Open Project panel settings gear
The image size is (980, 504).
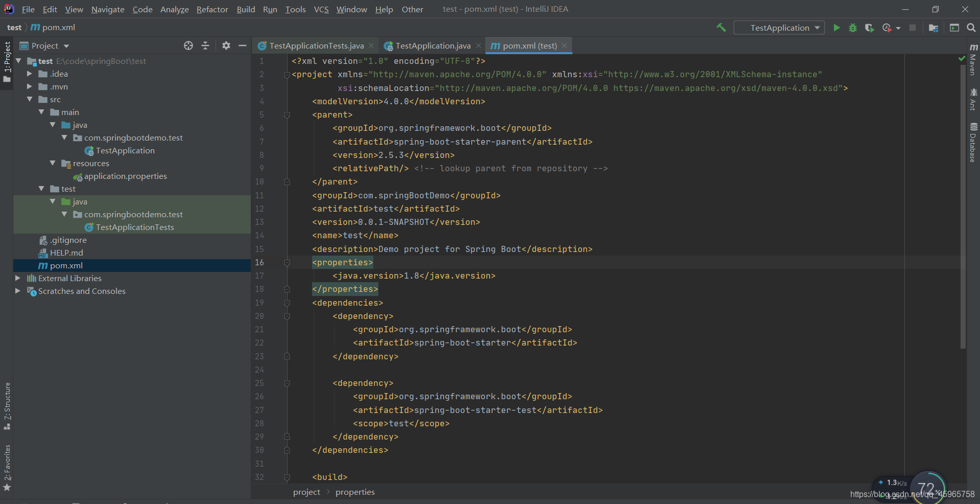coord(226,45)
